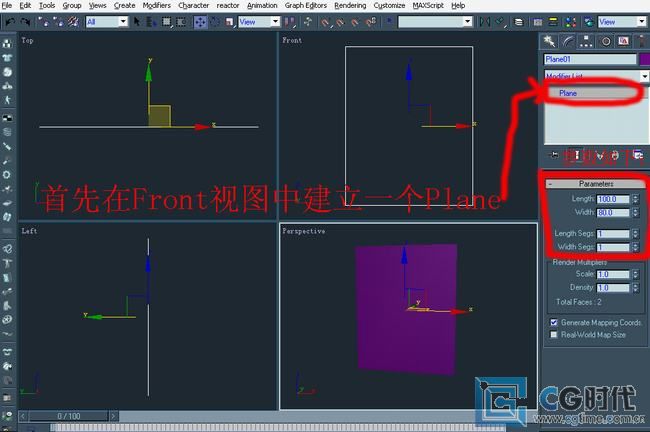Open the Layer Manager icon
650x432 pixels.
pos(518,22)
